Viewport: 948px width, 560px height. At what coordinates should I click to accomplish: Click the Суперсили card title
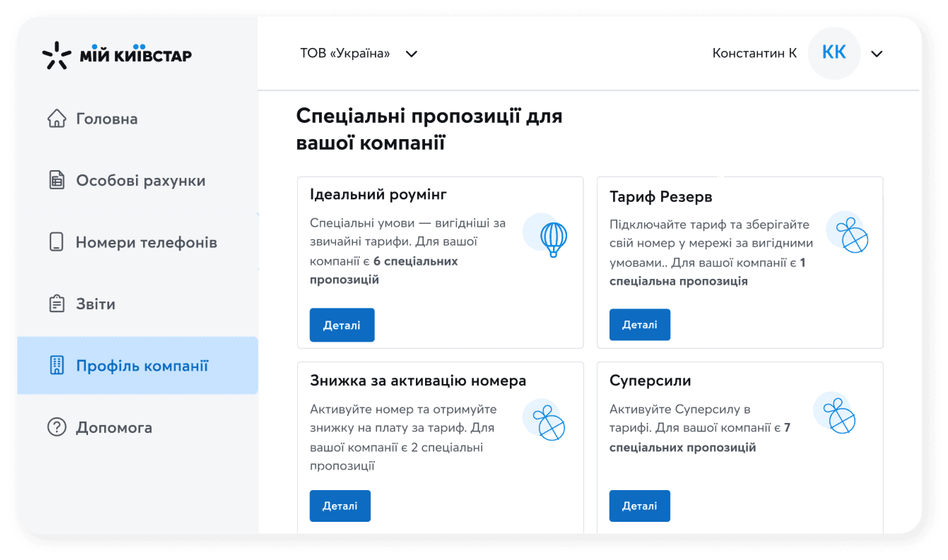pos(650,380)
